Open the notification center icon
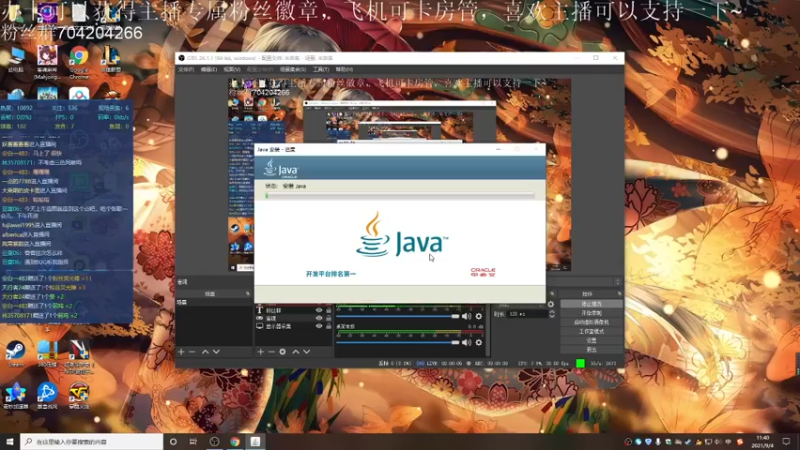Screen dimensions: 800x450 [786, 441]
